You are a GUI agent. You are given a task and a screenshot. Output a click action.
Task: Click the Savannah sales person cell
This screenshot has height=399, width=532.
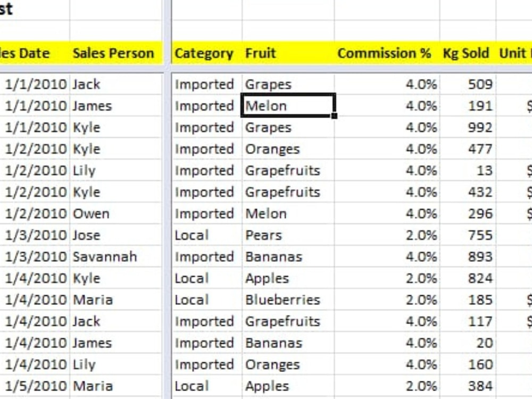click(115, 257)
